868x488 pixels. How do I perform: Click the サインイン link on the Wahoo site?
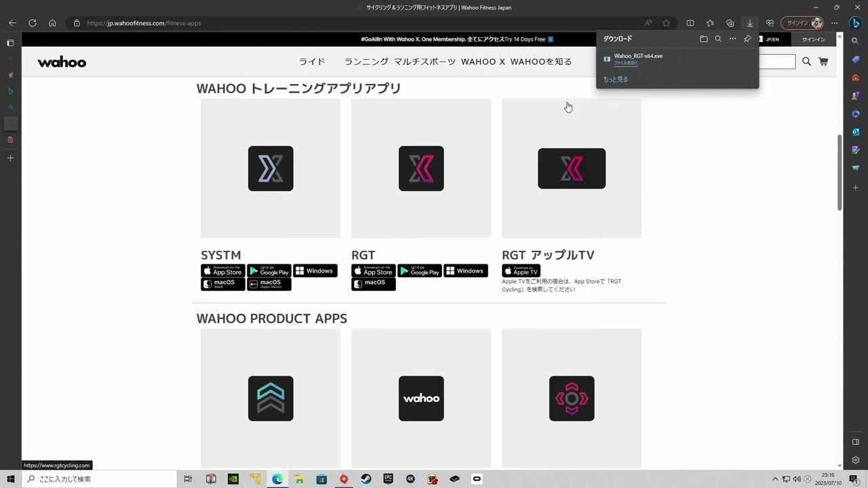[813, 39]
